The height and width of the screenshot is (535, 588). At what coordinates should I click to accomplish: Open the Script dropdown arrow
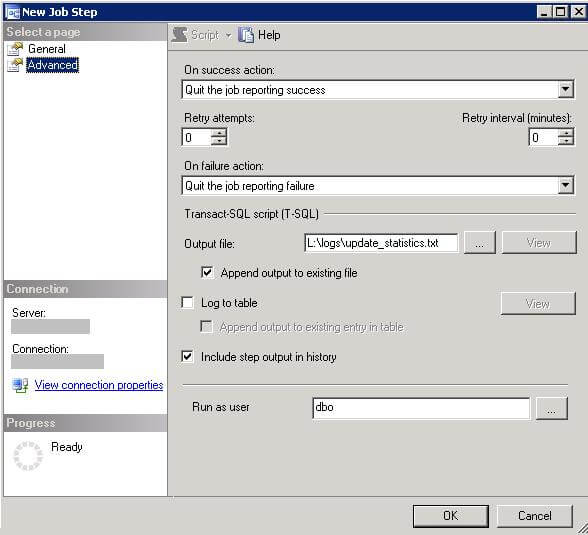(228, 36)
